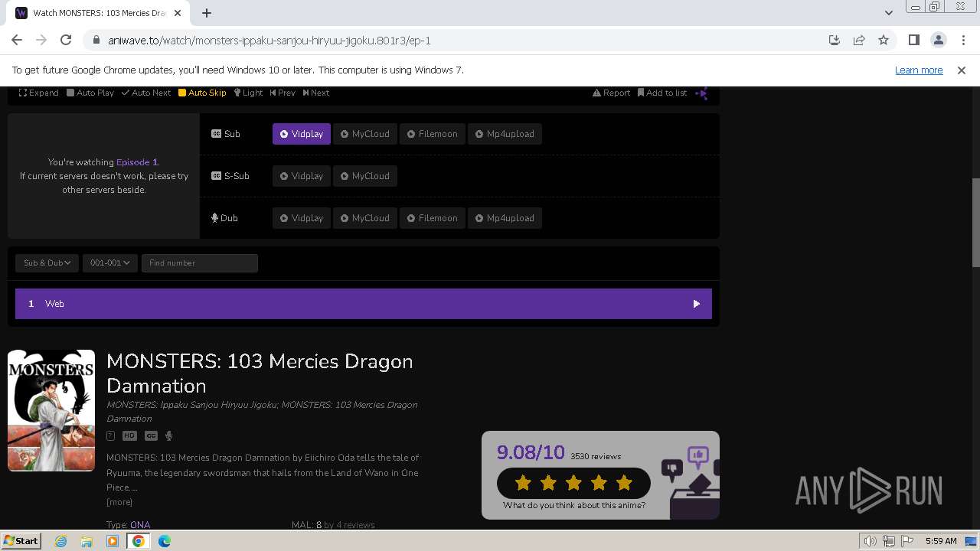Open the ONA type link
The image size is (980, 551).
pyautogui.click(x=140, y=525)
